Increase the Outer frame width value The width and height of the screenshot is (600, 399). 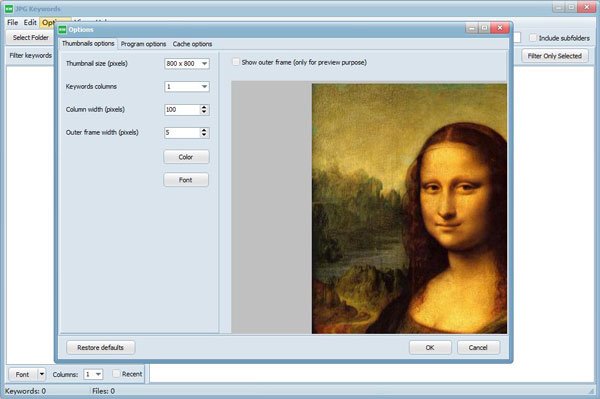(x=204, y=130)
